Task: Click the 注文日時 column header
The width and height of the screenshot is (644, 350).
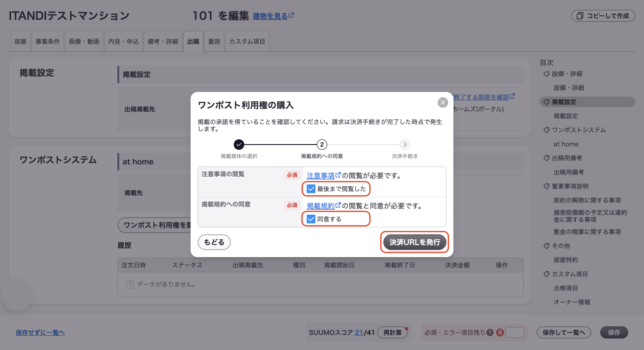Action: (x=133, y=265)
